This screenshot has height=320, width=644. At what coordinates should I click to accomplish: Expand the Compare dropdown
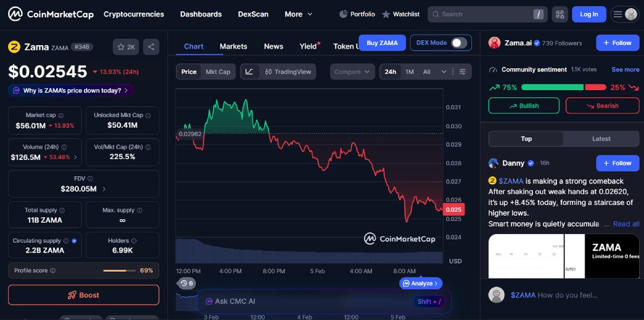coord(352,71)
